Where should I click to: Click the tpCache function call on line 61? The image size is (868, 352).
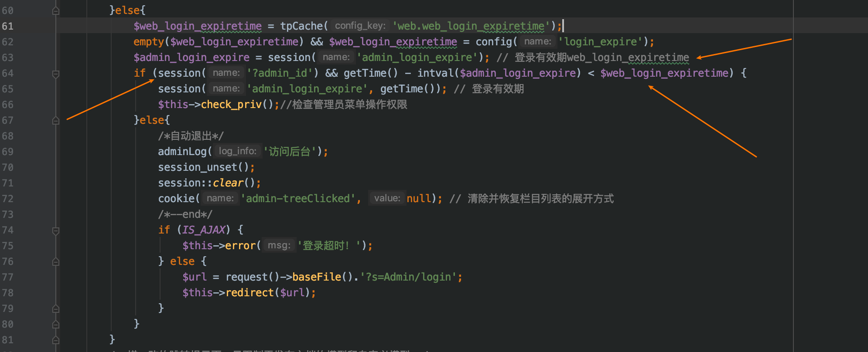[x=301, y=26]
